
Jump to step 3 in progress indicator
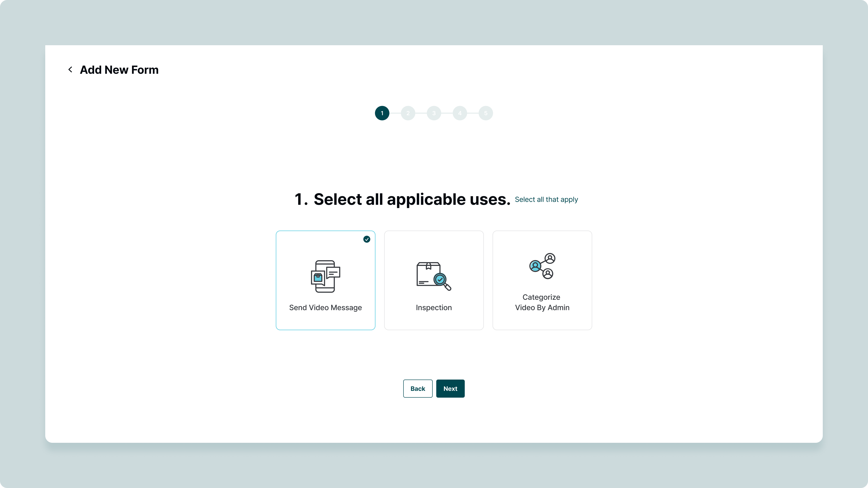(434, 113)
